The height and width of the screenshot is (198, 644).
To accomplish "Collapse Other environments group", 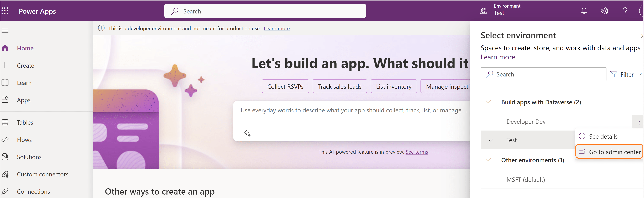I will (488, 160).
